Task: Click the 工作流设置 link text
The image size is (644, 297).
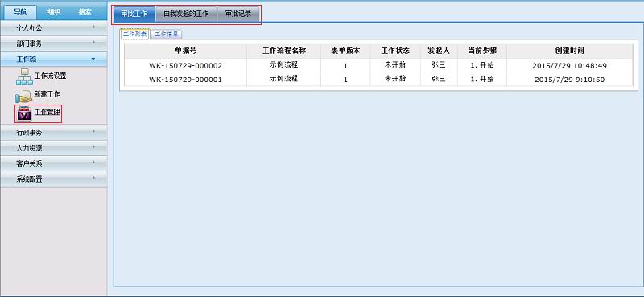Action: (50, 76)
